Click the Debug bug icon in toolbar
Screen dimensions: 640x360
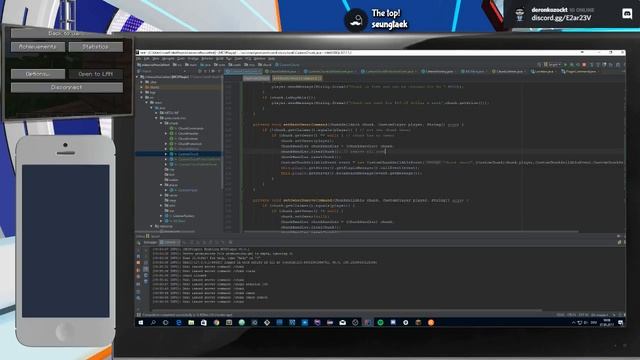coord(572,64)
